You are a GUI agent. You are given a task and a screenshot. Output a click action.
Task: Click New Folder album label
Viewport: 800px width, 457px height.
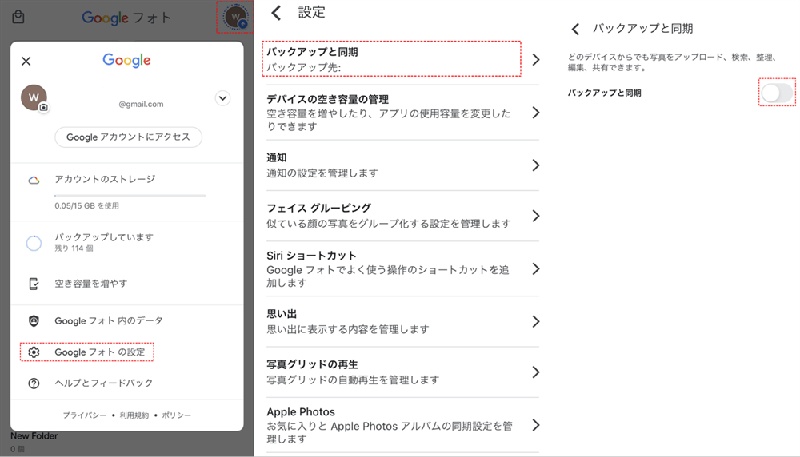(x=34, y=436)
